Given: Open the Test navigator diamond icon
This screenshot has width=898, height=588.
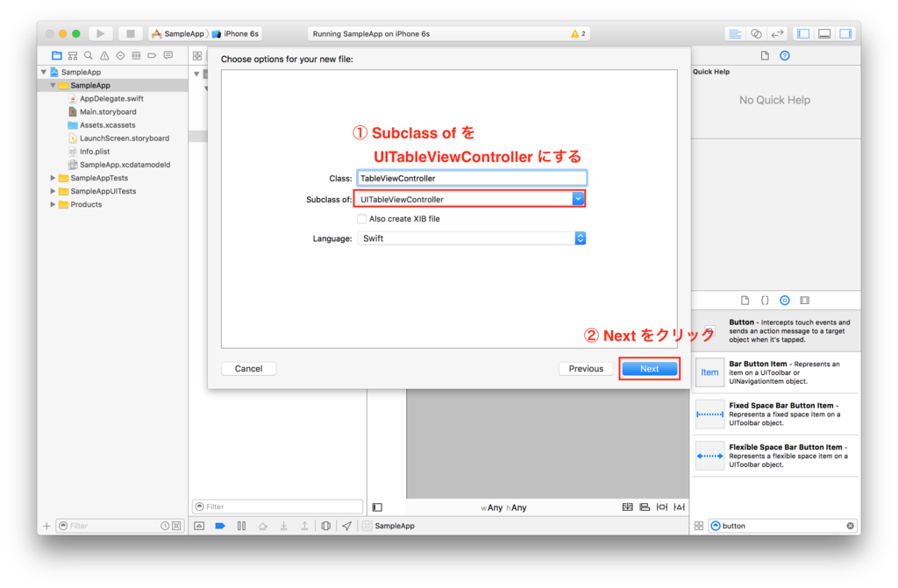Looking at the screenshot, I should (x=120, y=55).
